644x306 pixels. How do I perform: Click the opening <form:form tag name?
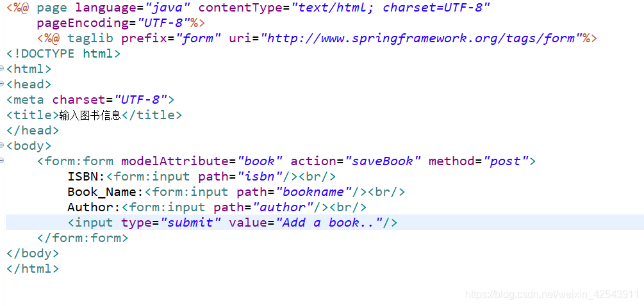click(x=75, y=161)
